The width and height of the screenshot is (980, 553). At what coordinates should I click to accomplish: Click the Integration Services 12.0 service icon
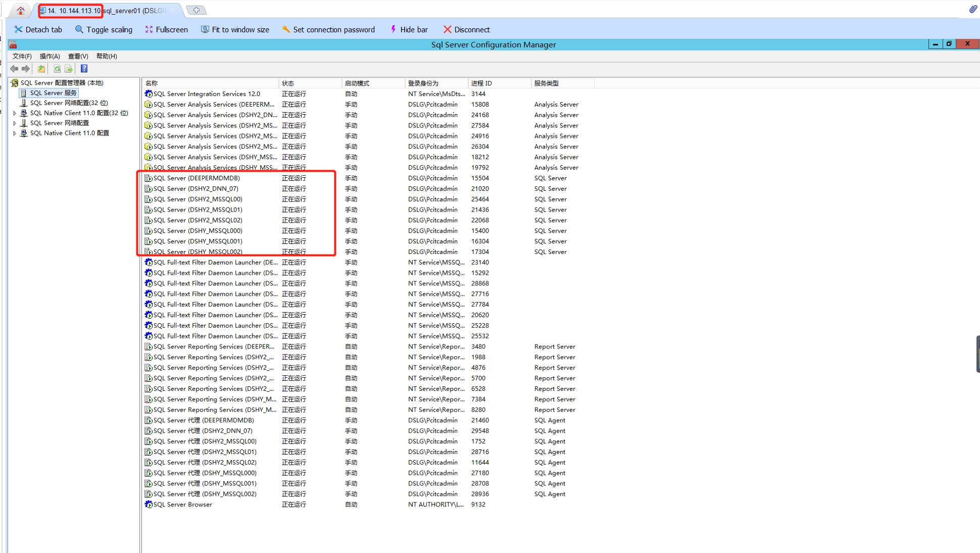pyautogui.click(x=149, y=94)
